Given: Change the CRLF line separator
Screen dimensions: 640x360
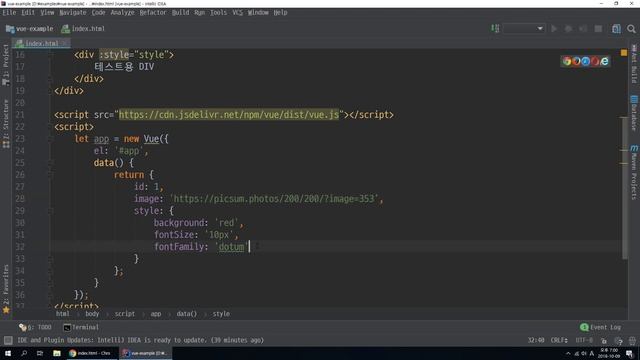Looking at the screenshot, I should click(x=559, y=340).
